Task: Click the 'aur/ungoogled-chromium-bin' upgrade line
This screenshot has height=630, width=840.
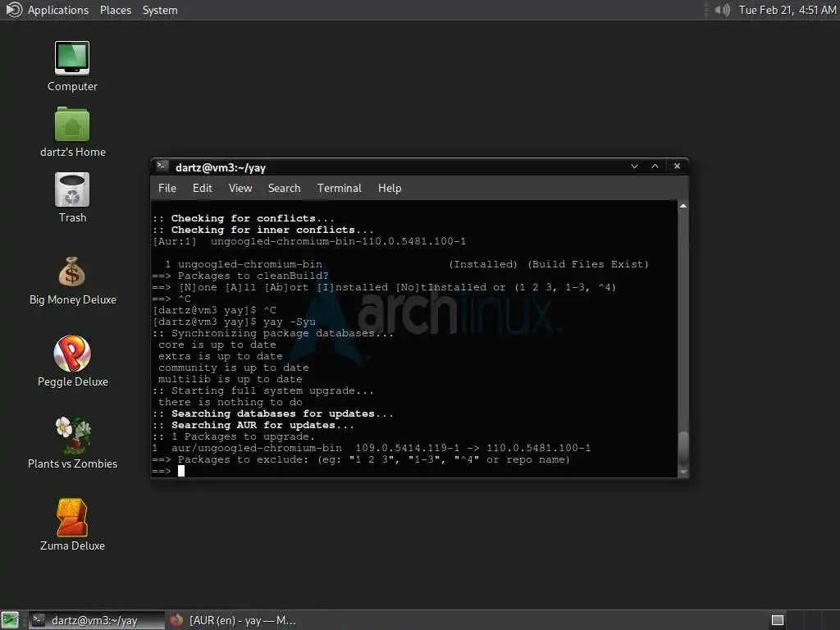Action: [372, 448]
